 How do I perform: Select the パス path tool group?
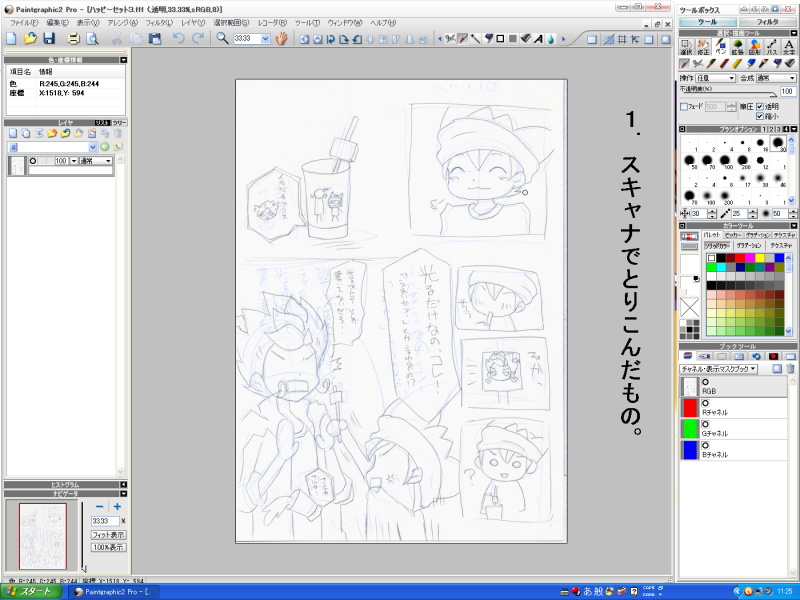click(x=771, y=47)
